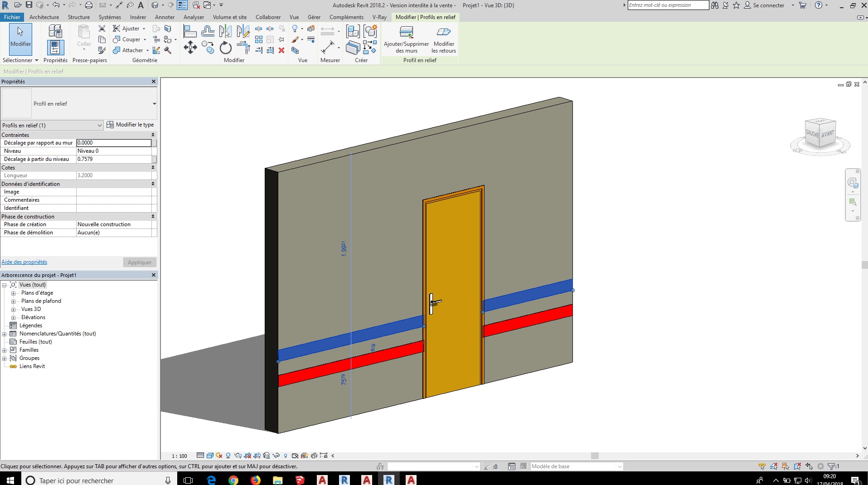The image size is (868, 485).
Task: Switch to the Gérer ribbon tab
Action: pos(314,17)
